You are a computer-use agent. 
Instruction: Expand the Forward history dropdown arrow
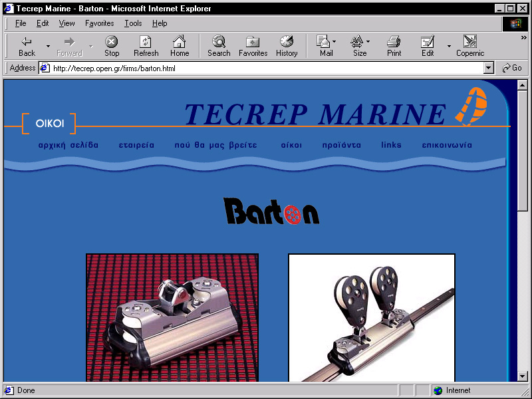coord(91,46)
